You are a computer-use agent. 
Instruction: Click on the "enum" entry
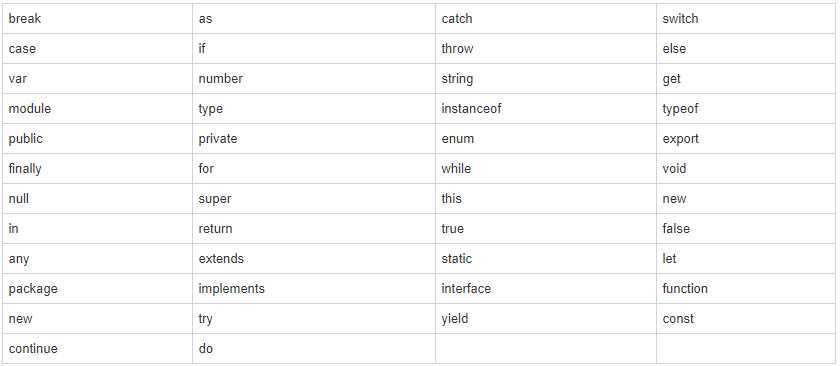click(x=458, y=139)
